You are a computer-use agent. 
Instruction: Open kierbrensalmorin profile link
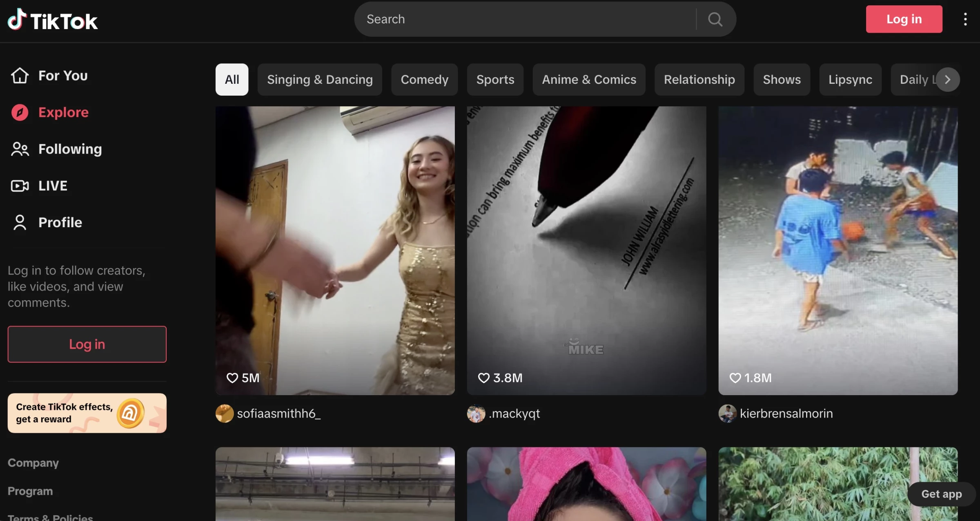tap(786, 414)
